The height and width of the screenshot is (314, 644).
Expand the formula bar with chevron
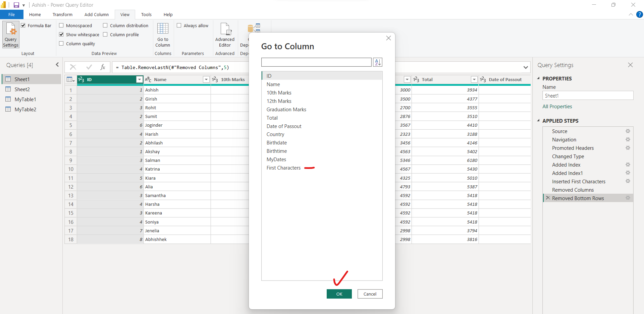525,67
